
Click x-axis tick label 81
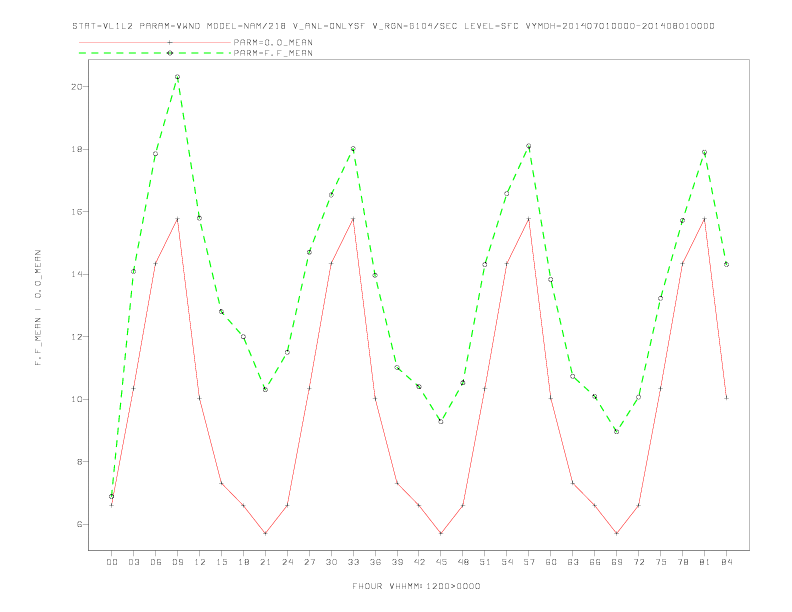tap(705, 562)
